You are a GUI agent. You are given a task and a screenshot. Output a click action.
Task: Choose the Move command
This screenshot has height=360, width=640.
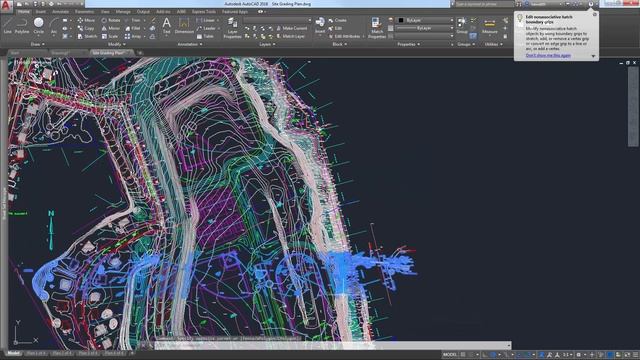pyautogui.click(x=86, y=20)
